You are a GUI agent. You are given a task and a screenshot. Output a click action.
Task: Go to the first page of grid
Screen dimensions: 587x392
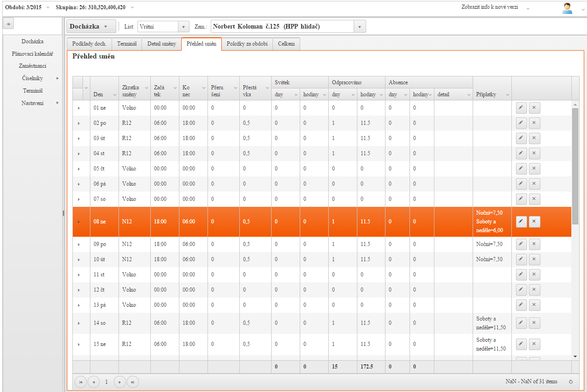(81, 382)
